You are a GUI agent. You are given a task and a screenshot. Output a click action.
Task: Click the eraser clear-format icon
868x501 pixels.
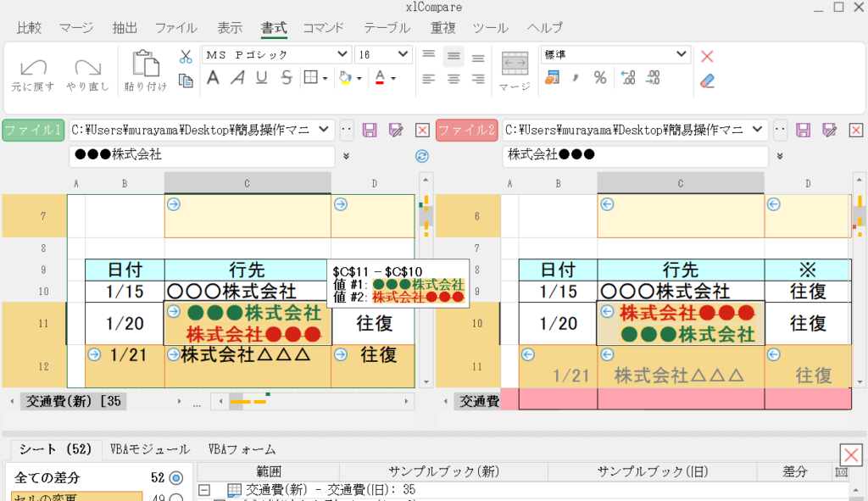[x=708, y=81]
